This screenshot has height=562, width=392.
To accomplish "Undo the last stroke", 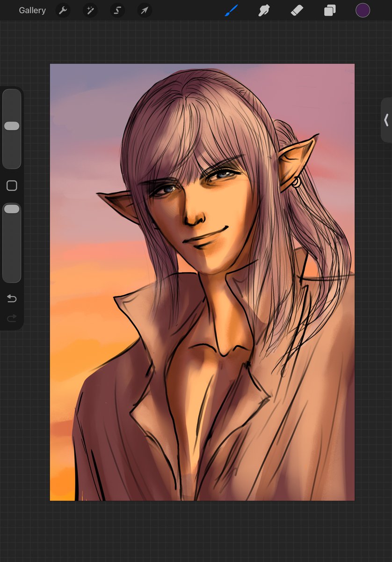I will 12,298.
